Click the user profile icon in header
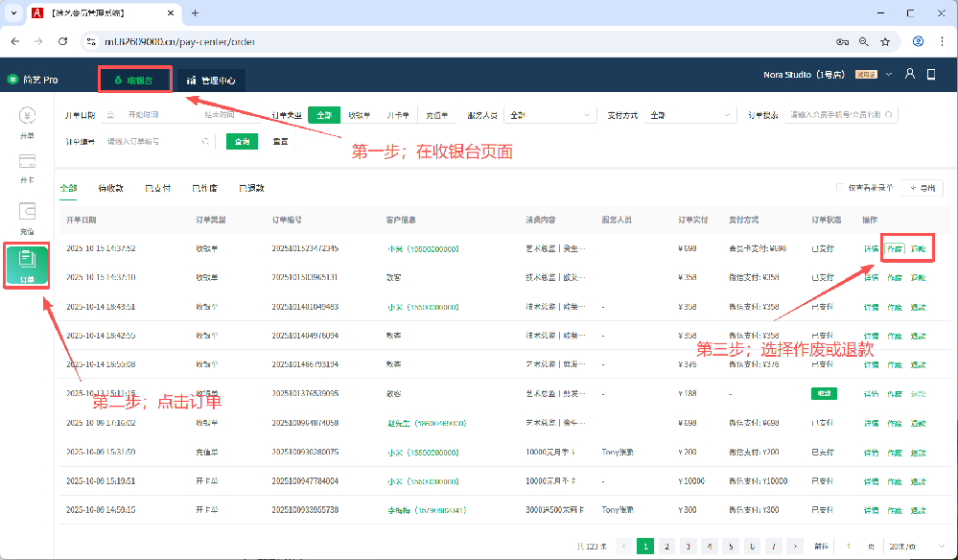The image size is (958, 560). [x=910, y=74]
